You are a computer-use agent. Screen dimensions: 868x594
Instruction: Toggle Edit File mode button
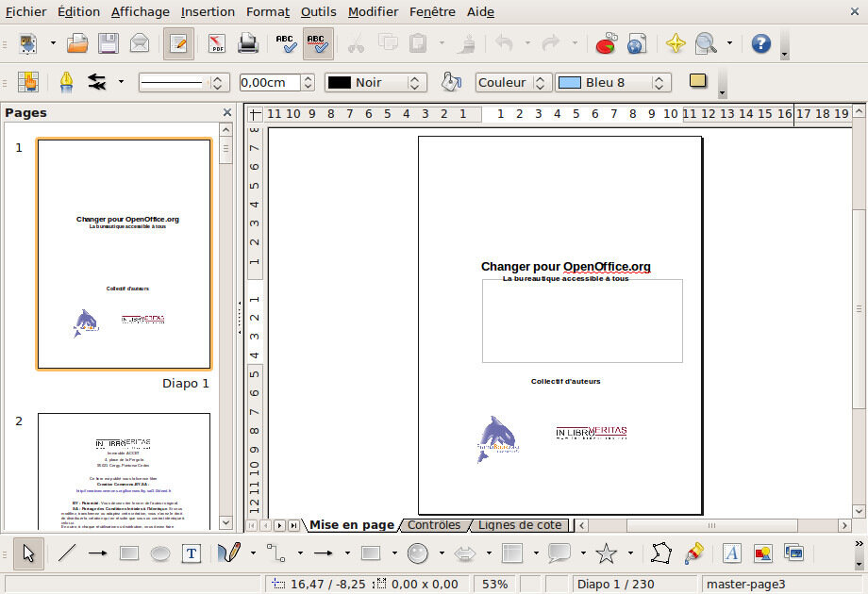[x=177, y=43]
